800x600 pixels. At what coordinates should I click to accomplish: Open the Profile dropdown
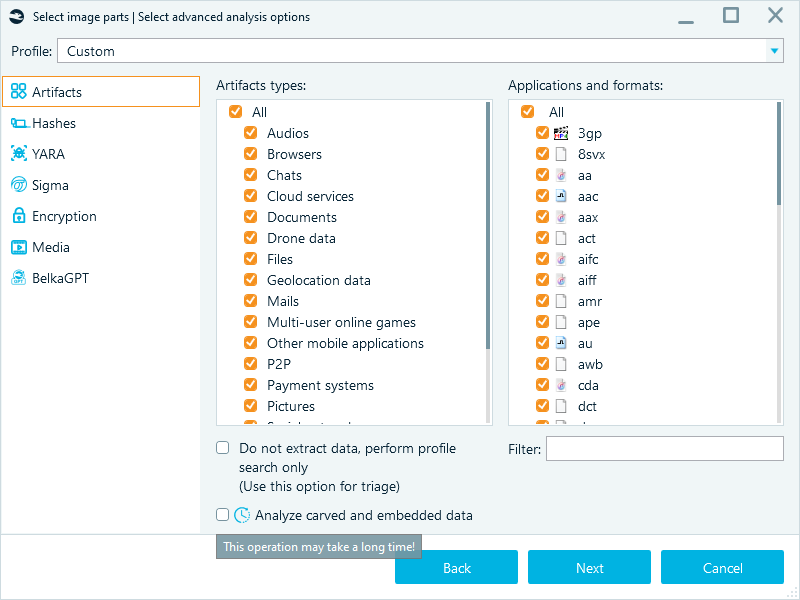[x=774, y=50]
